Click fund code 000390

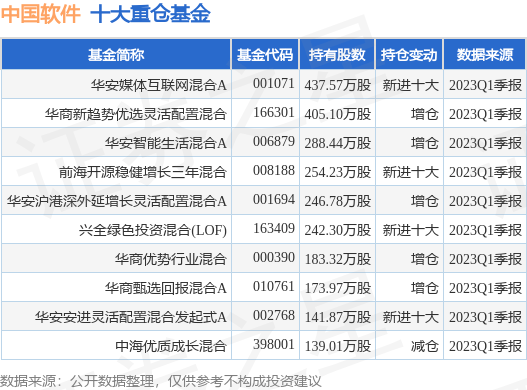tap(274, 257)
